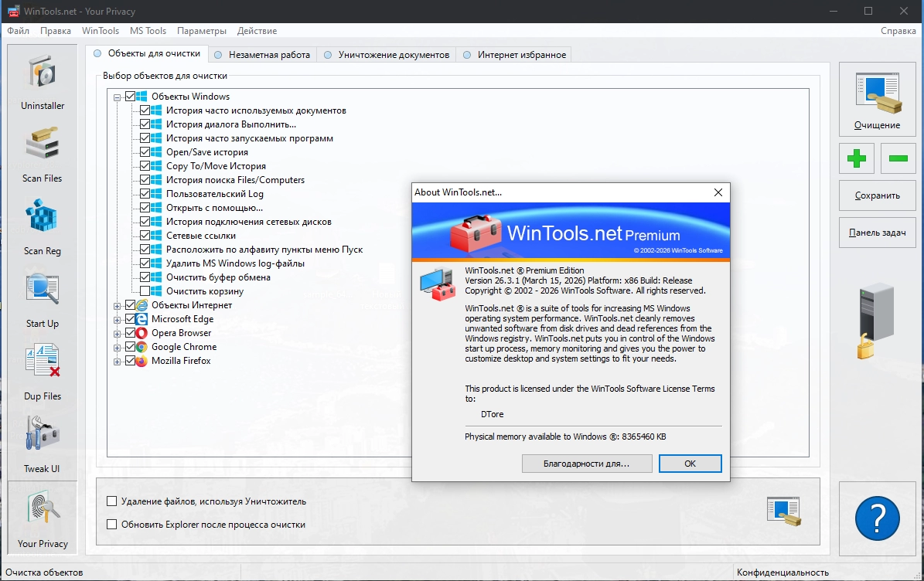Click Windows icon beside Очистить корзину
This screenshot has width=924, height=581.
[156, 290]
